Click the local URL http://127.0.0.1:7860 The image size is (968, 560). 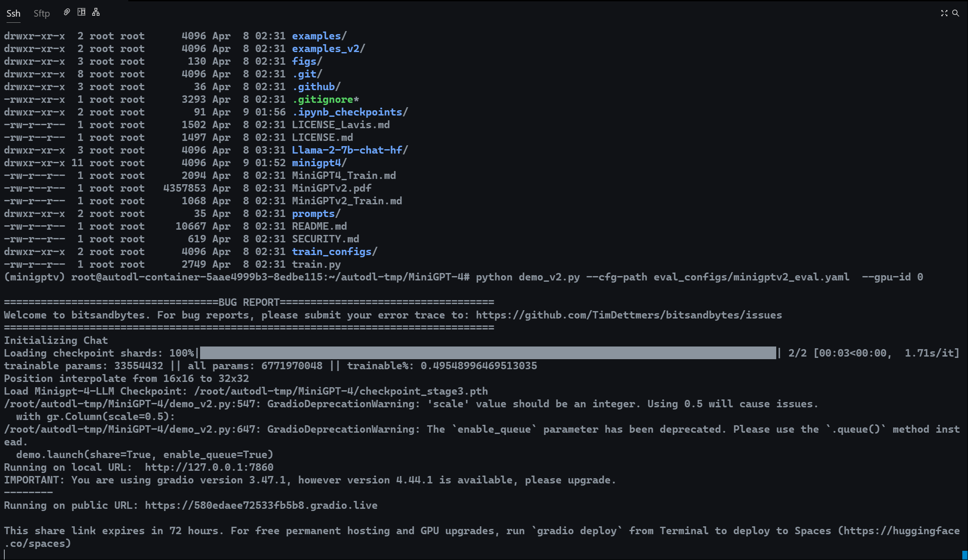pos(209,467)
